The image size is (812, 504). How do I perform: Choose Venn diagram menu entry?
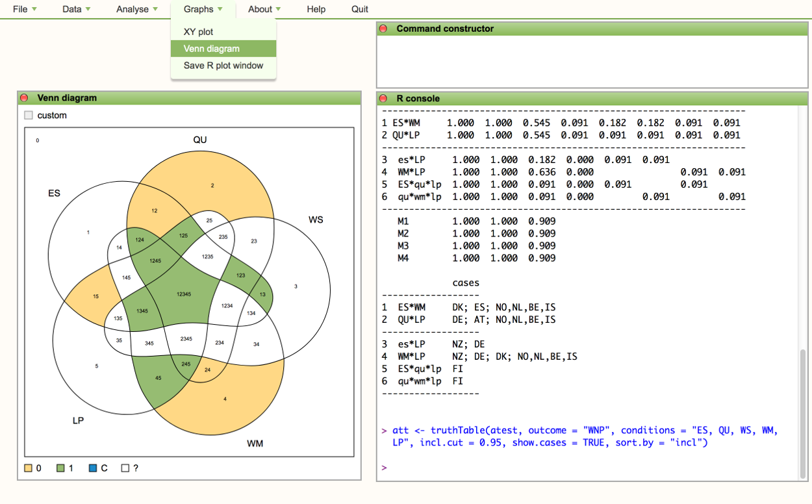point(212,49)
